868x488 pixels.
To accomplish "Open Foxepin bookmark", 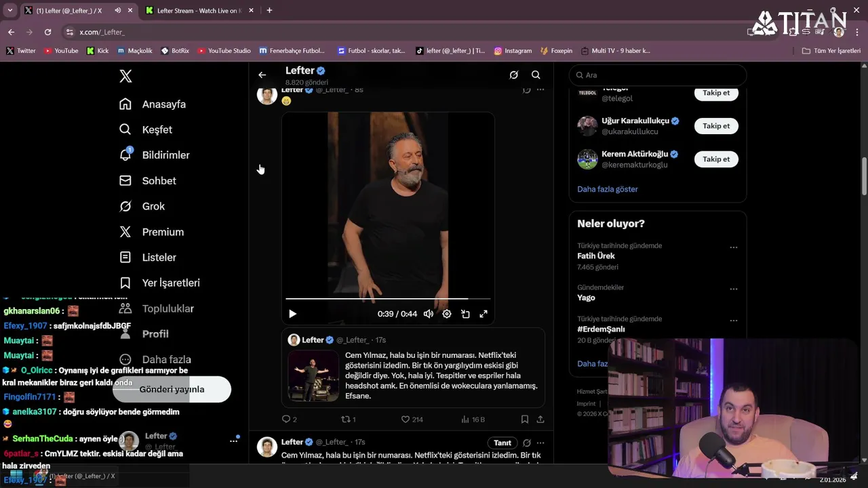I will (x=556, y=51).
